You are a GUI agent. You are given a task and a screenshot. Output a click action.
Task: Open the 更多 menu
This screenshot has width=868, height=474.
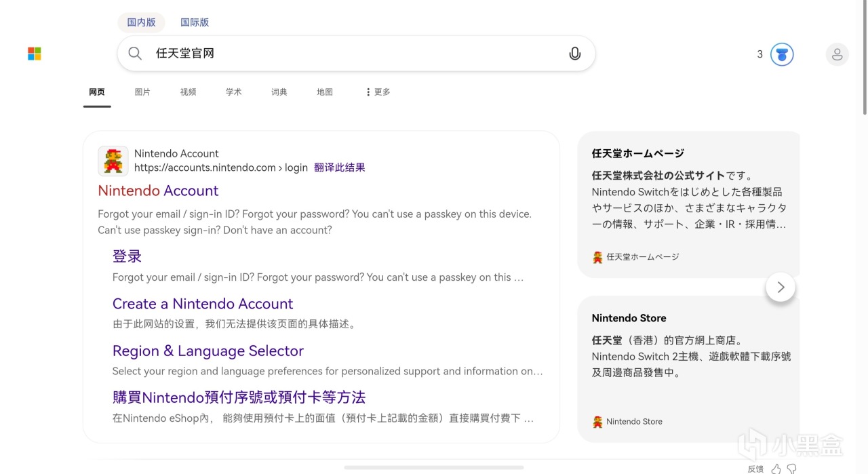(378, 92)
